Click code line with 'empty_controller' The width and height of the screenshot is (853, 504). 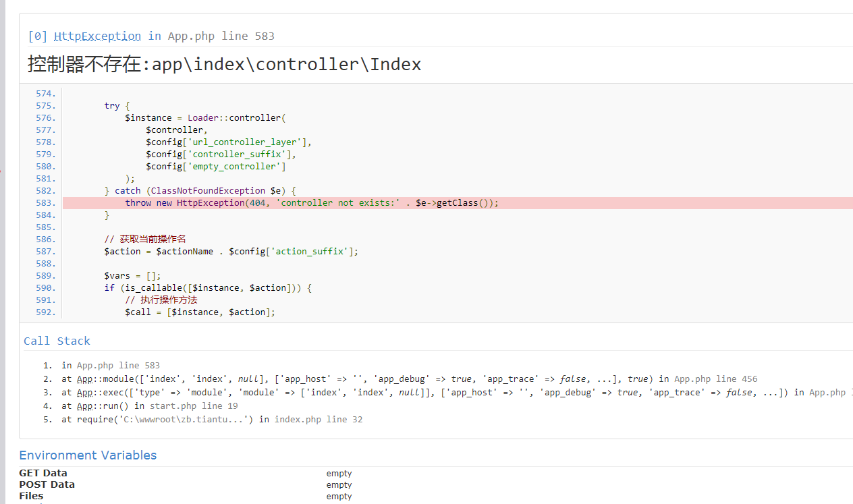[x=216, y=167]
